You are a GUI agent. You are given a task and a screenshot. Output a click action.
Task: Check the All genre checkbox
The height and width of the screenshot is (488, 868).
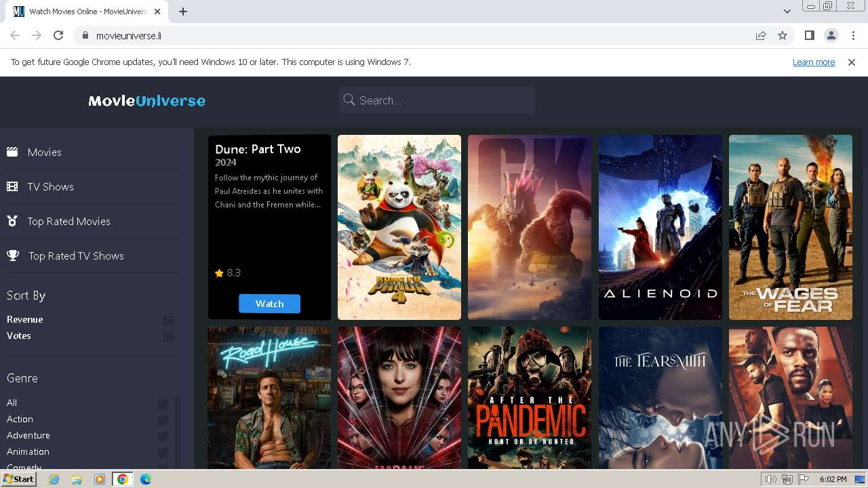pyautogui.click(x=163, y=403)
